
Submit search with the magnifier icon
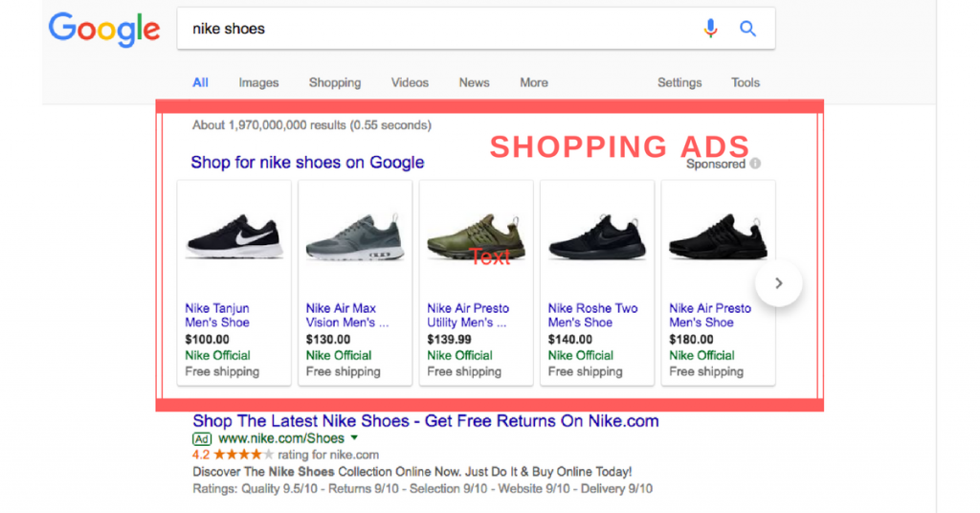pyautogui.click(x=747, y=28)
